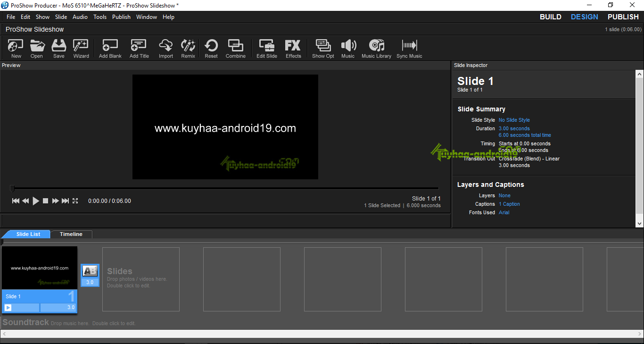The image size is (644, 344).
Task: Click the Reset toolbar icon
Action: click(x=211, y=49)
